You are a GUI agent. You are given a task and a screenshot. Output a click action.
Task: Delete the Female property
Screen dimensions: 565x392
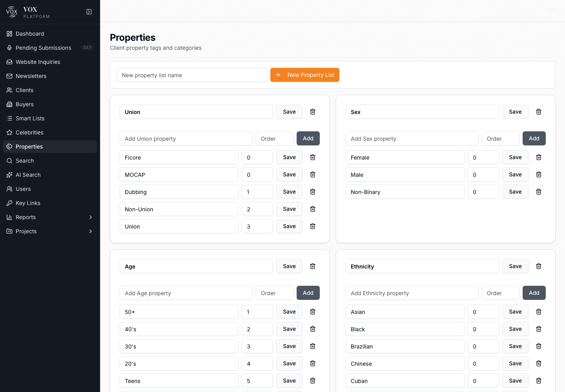pos(539,157)
